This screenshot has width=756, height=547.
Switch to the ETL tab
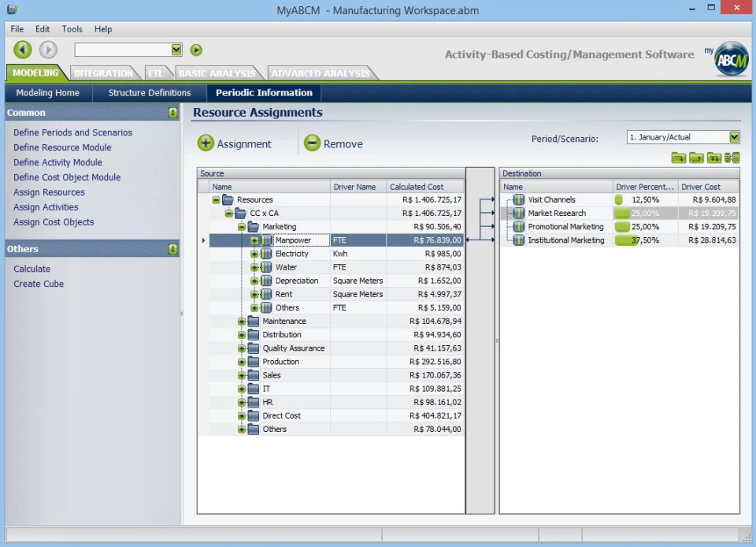(x=156, y=73)
